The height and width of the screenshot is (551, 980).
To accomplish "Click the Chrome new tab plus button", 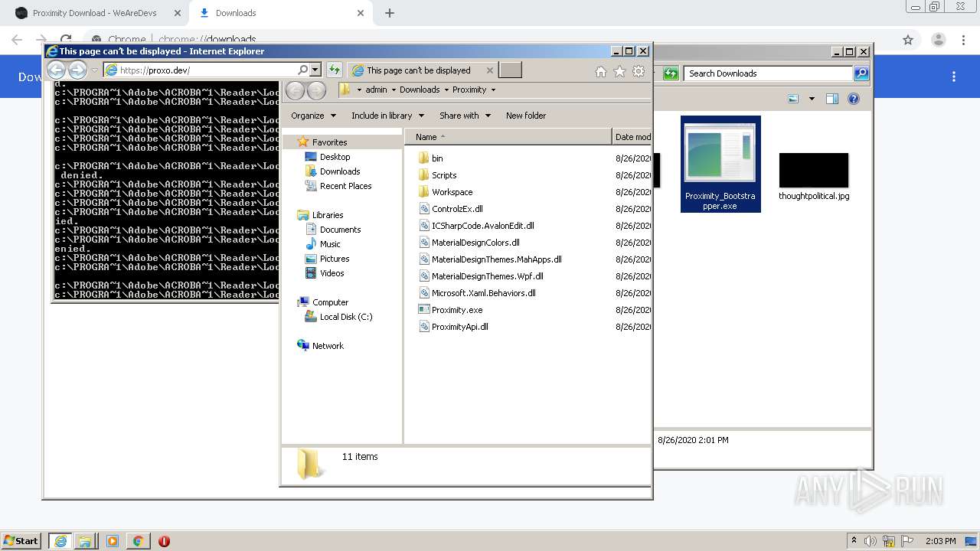I will pyautogui.click(x=390, y=13).
